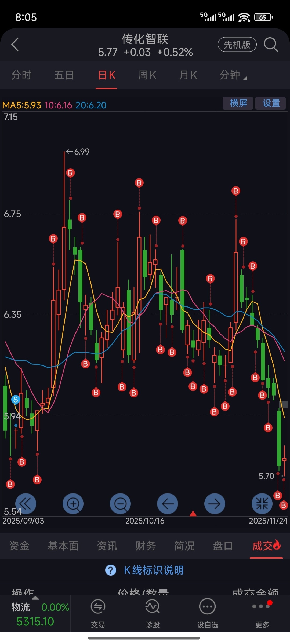Tap the battery 69 status indicator

263,17
